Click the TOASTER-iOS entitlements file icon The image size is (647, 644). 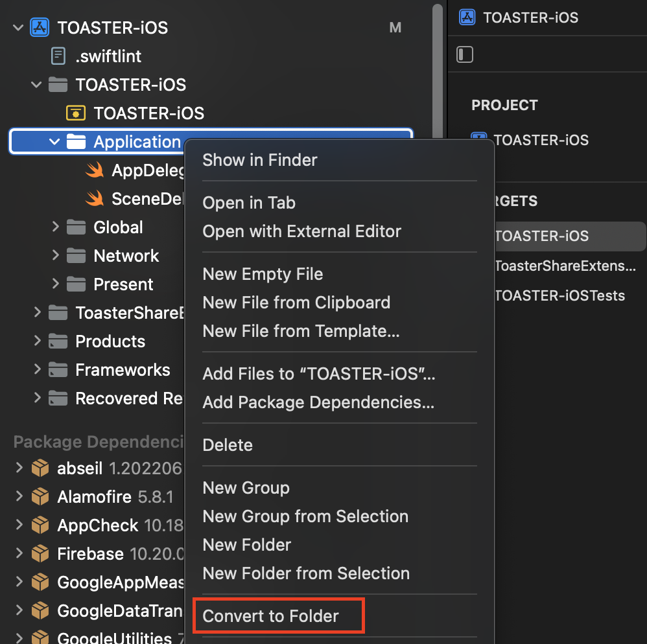[x=76, y=113]
